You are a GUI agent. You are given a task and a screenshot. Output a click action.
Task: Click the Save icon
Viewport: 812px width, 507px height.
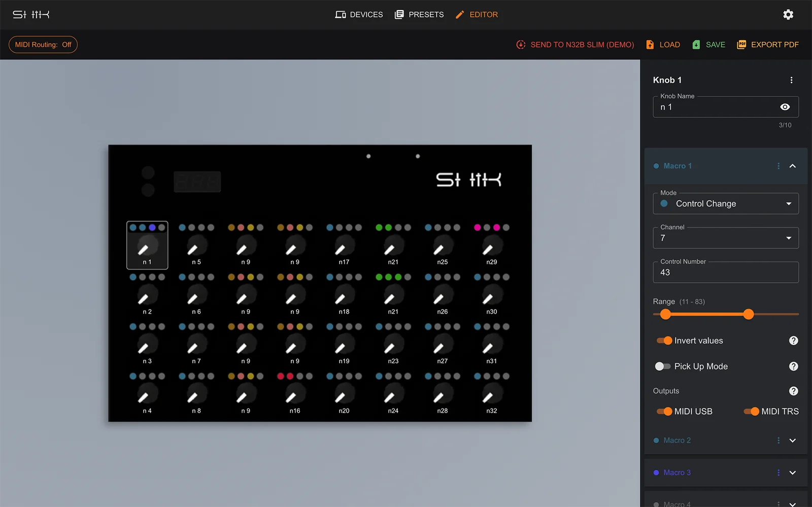coord(696,45)
